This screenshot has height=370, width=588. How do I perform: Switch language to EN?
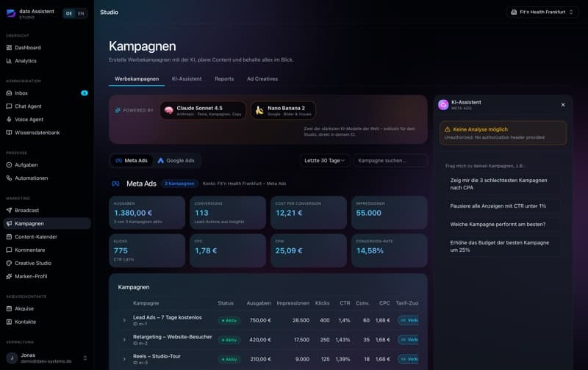click(x=81, y=13)
